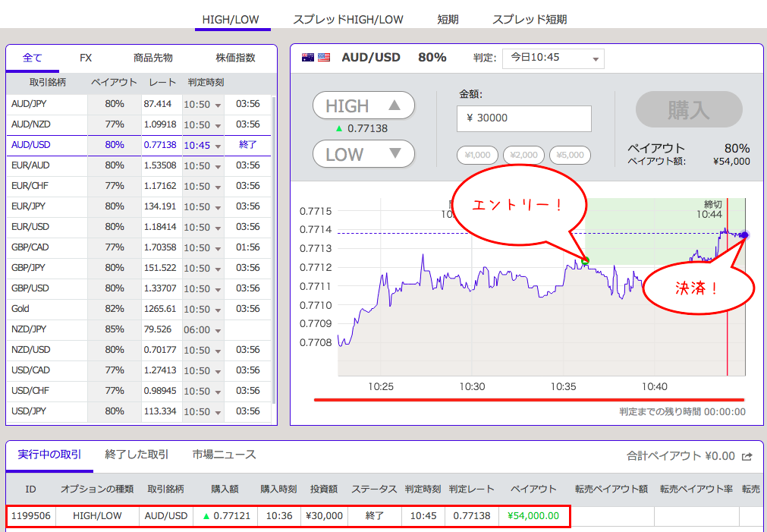
Task: Open the 短期 trading tab
Action: tap(448, 19)
